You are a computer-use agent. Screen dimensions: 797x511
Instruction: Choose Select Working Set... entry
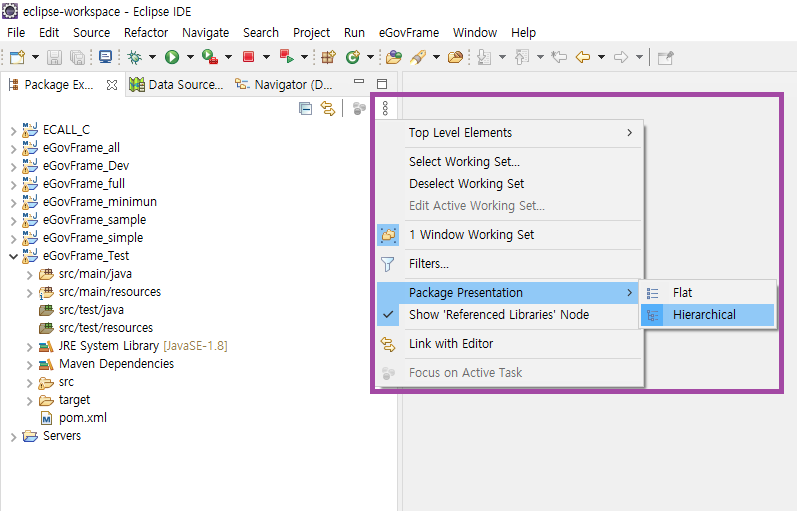pyautogui.click(x=508, y=162)
